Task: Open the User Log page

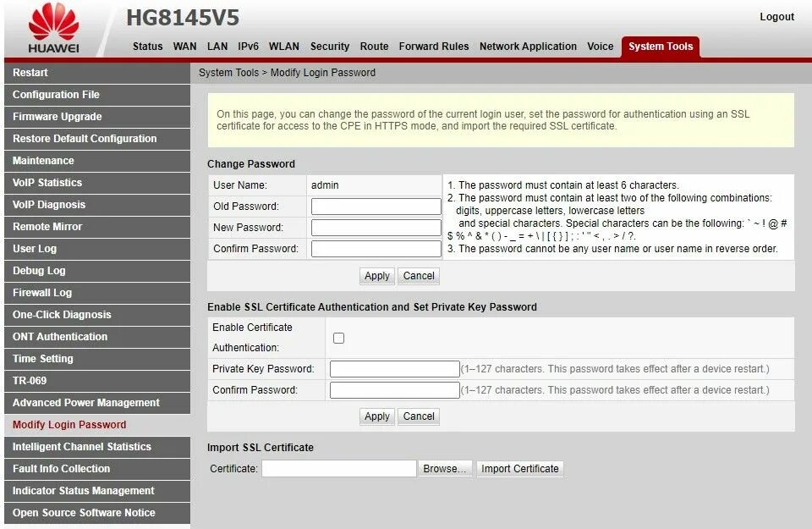Action: click(x=97, y=249)
